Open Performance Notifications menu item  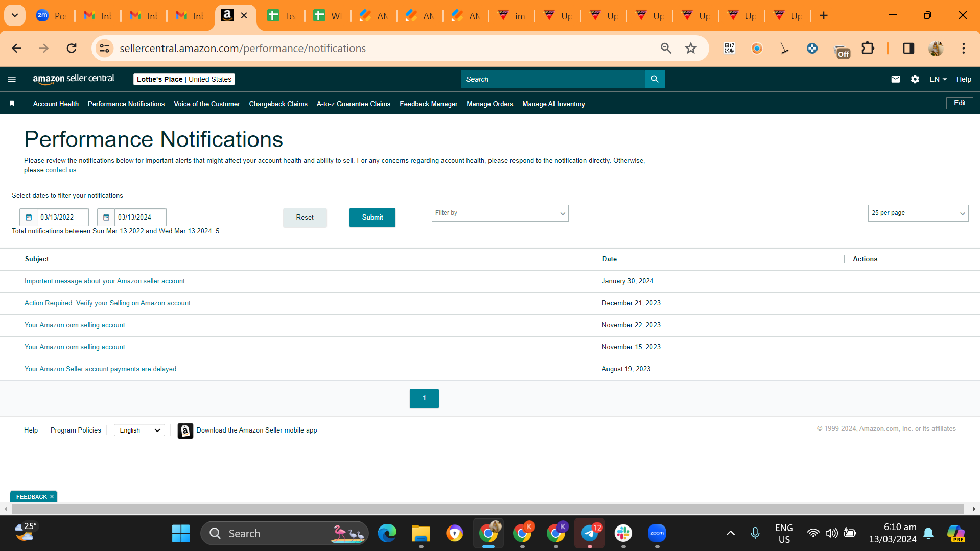(x=126, y=104)
